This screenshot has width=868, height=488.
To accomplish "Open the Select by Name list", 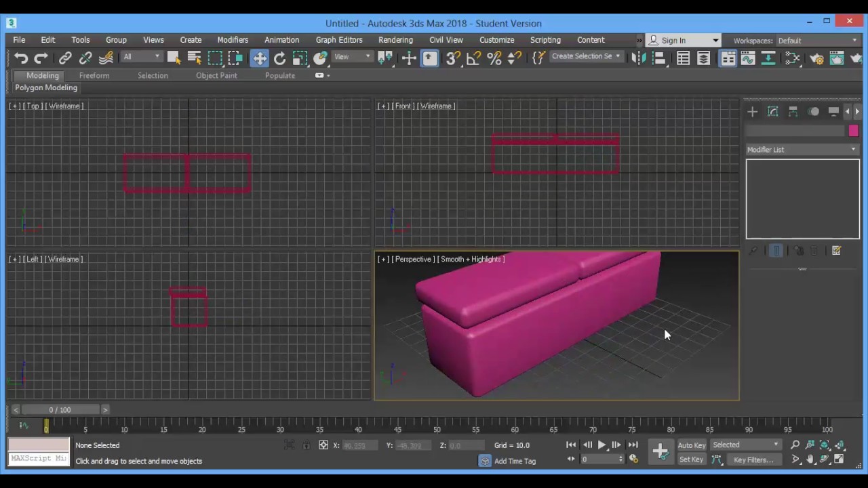I will pyautogui.click(x=195, y=58).
